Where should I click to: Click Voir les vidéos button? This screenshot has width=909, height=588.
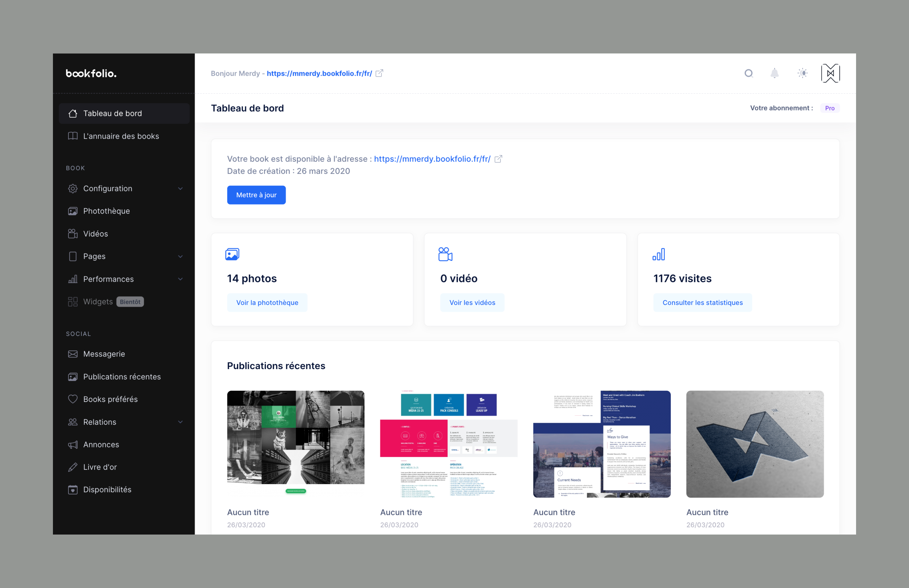coord(472,303)
